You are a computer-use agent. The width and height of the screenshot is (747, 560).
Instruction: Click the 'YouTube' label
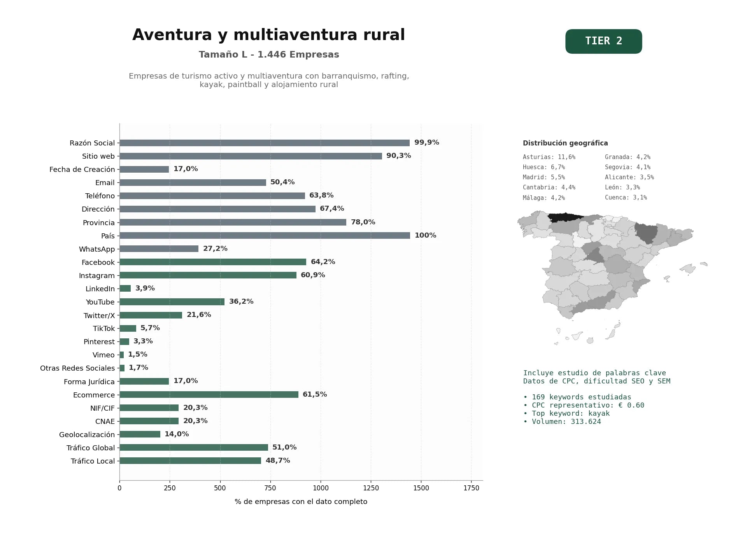click(x=100, y=302)
